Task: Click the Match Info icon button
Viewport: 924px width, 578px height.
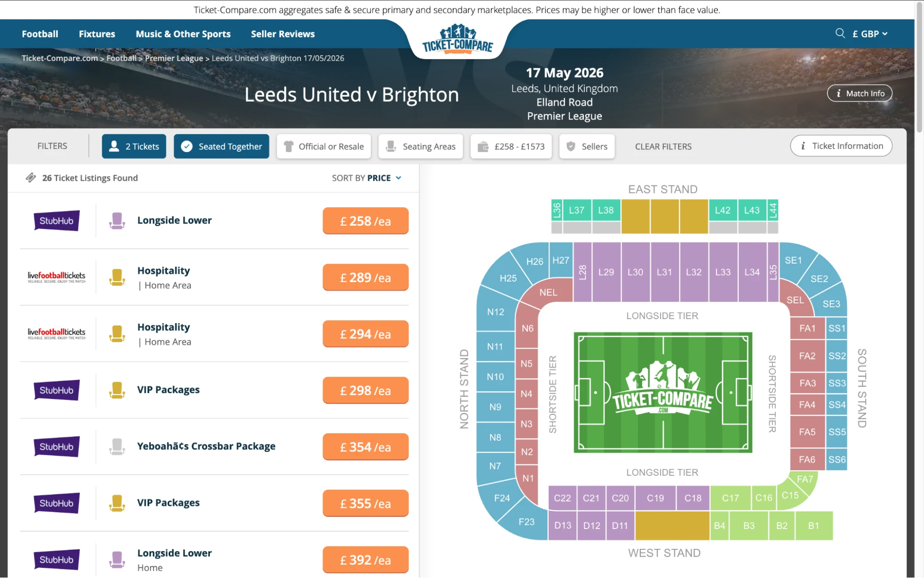Action: (838, 93)
